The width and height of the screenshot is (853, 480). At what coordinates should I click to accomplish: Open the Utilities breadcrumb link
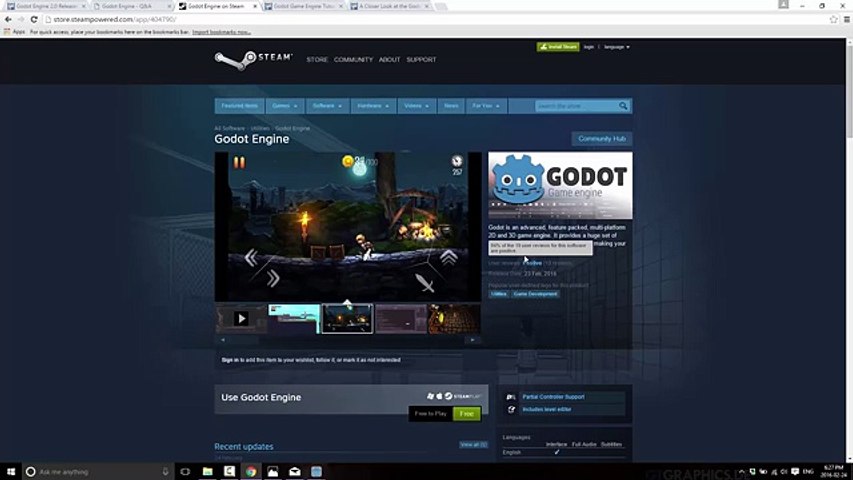259,128
